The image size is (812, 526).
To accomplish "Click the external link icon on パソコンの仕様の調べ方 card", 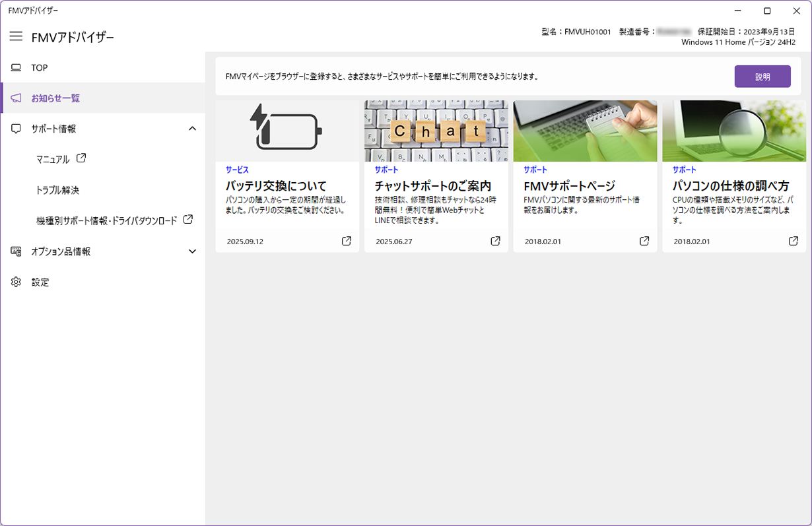I will point(793,241).
